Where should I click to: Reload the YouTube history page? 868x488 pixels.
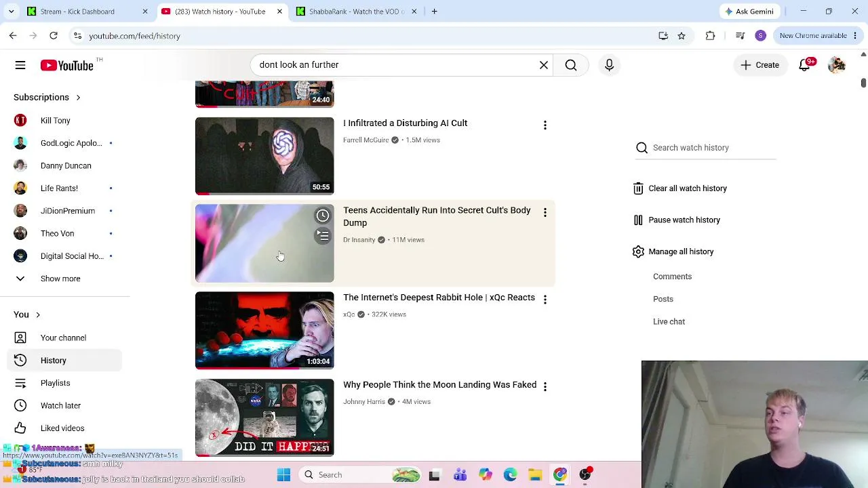click(x=54, y=36)
